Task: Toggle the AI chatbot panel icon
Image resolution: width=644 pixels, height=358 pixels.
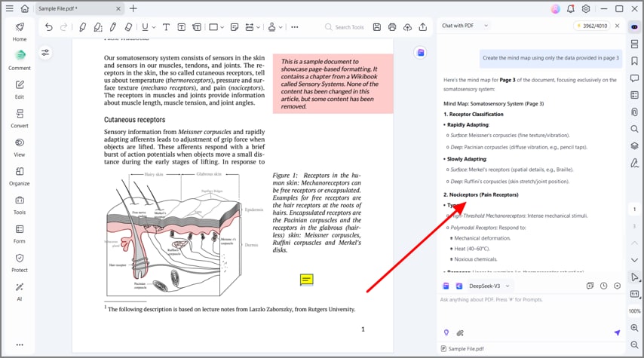Action: click(634, 27)
